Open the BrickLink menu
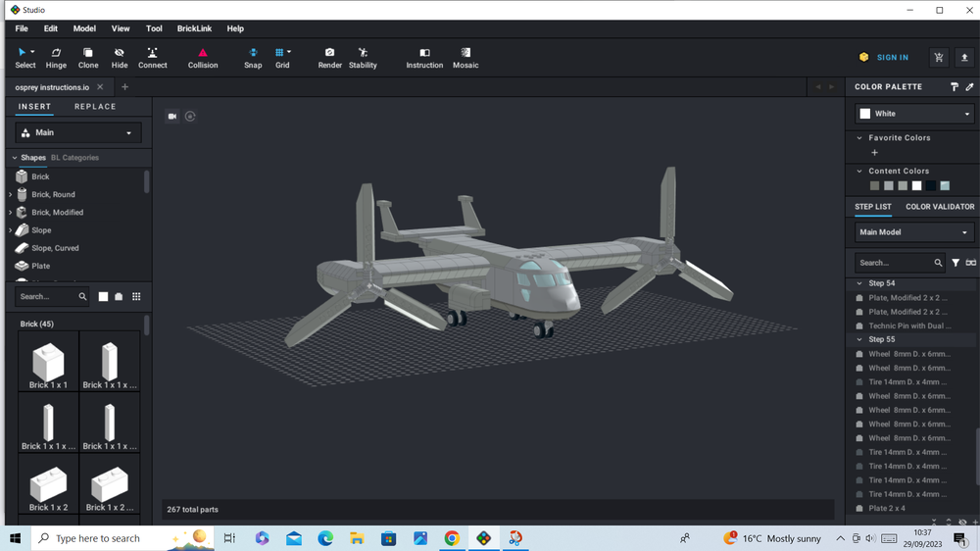980x551 pixels. tap(194, 28)
